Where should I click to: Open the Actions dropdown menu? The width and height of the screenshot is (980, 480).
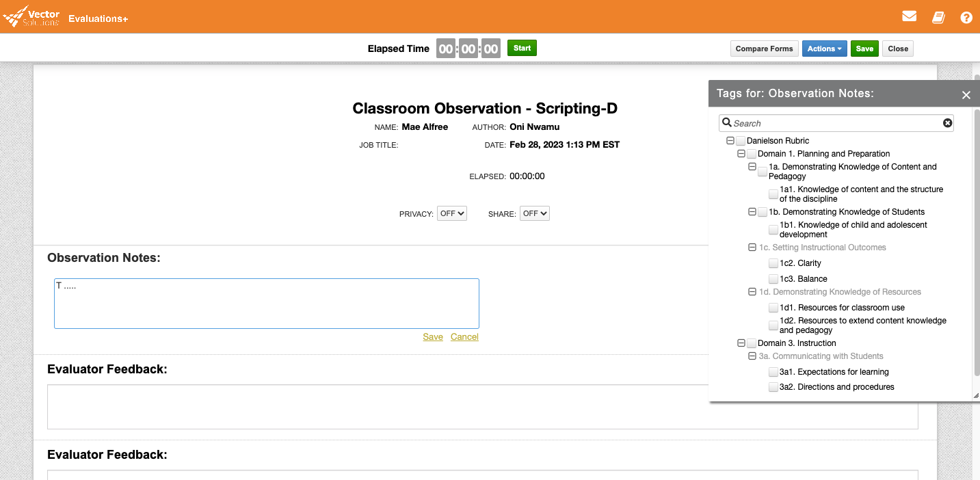click(824, 49)
